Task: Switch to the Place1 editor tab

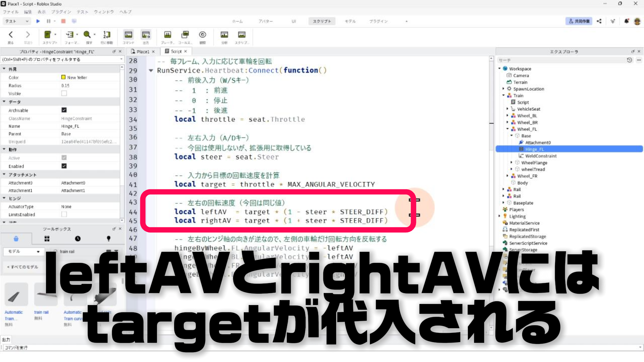Action: pyautogui.click(x=143, y=52)
